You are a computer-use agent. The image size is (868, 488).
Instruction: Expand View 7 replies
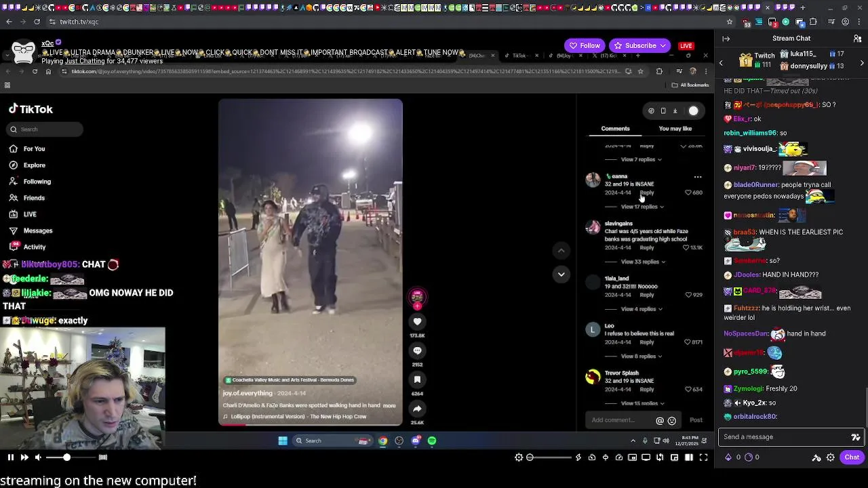click(641, 159)
